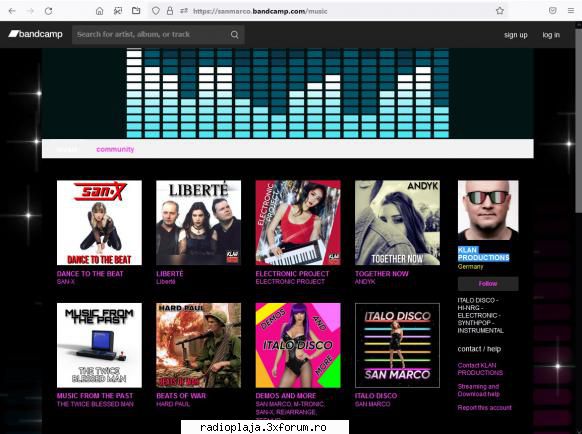Click the BEATS OF WAR title link

pyautogui.click(x=181, y=396)
